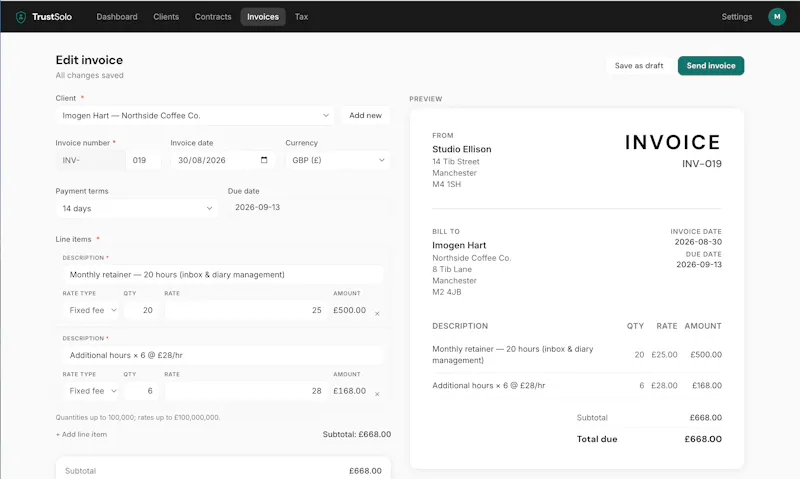Expand the Payment terms 14 days dropdown

tap(137, 208)
